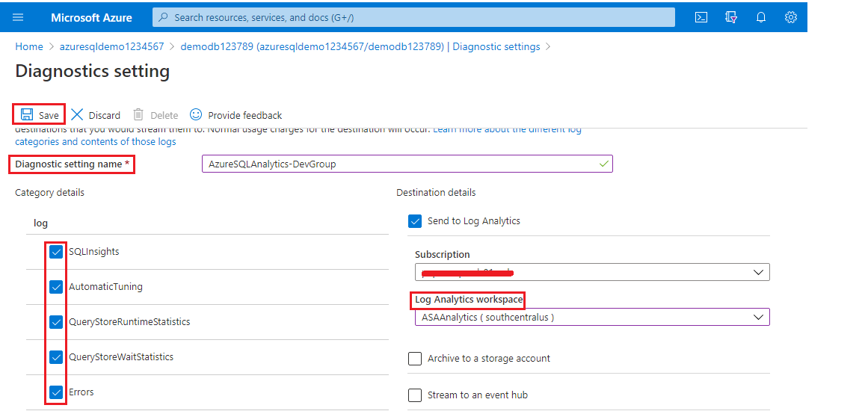Launch Cloud Shell from the top bar
This screenshot has width=868, height=414.
point(701,17)
